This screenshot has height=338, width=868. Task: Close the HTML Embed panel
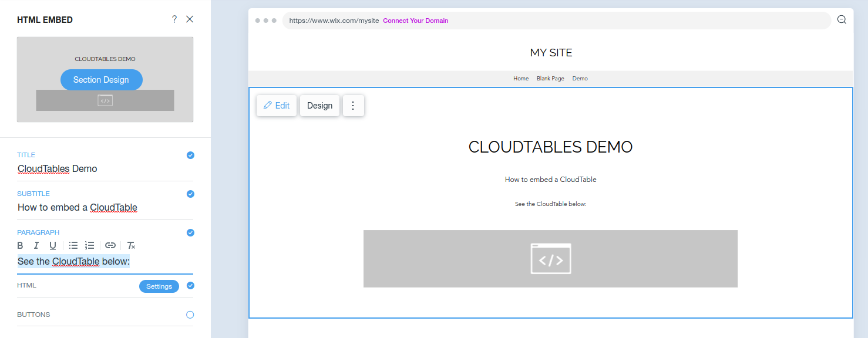point(190,19)
